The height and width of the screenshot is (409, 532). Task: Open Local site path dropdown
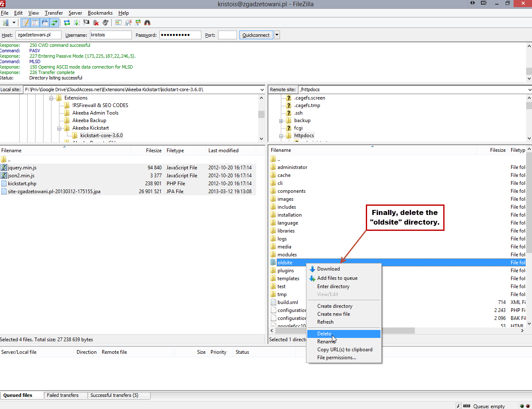pos(262,89)
